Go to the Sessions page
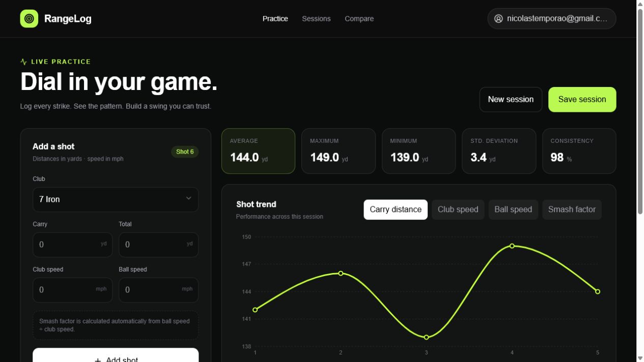 [316, 19]
